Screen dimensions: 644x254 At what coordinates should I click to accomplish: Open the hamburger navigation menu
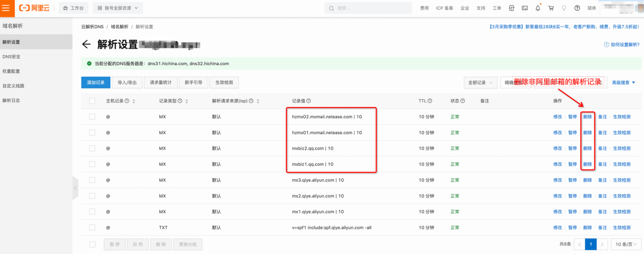click(x=6, y=8)
